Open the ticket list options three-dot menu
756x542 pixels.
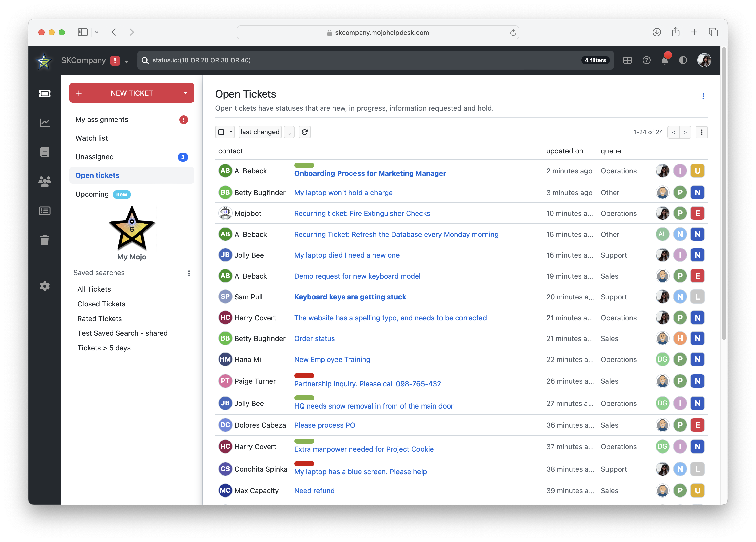[701, 132]
